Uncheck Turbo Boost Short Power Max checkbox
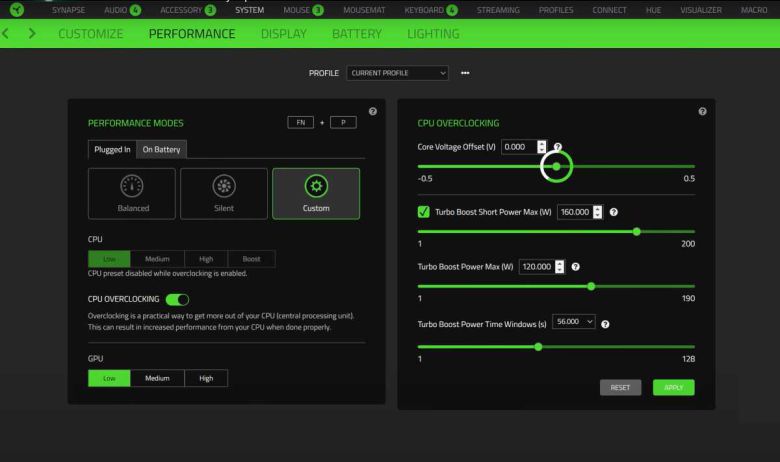780x462 pixels. pos(424,212)
